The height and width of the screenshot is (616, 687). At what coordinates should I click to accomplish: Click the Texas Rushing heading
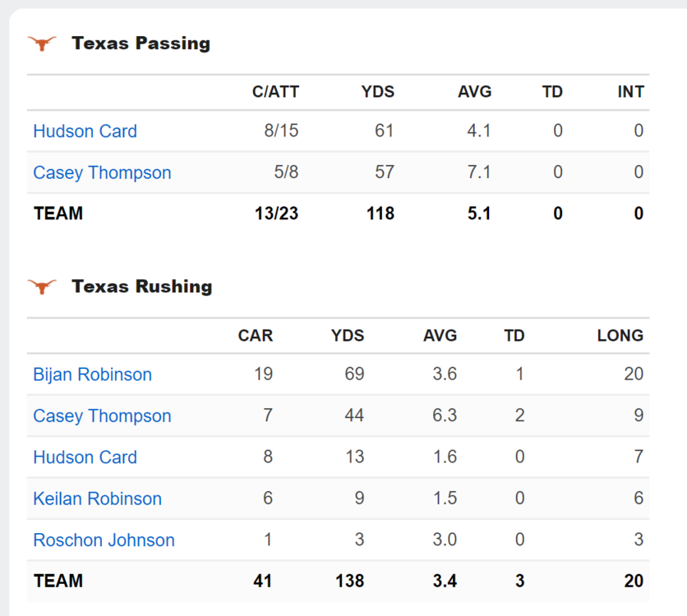click(141, 287)
